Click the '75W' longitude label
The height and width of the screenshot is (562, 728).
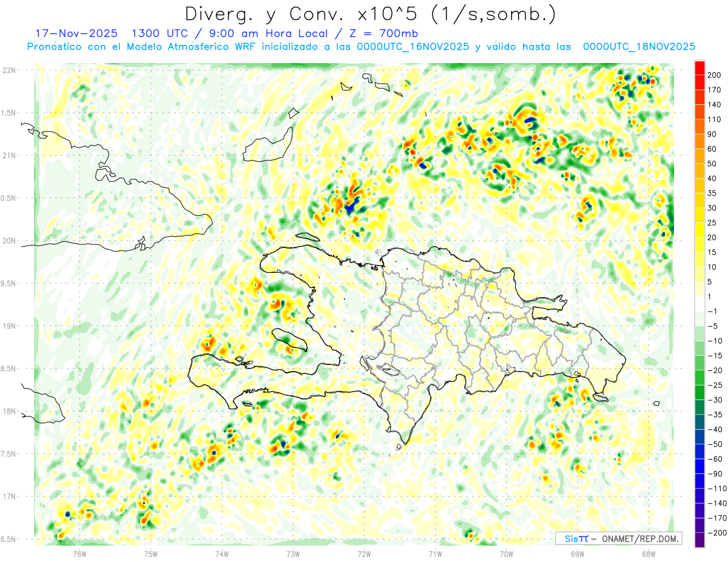(x=151, y=553)
